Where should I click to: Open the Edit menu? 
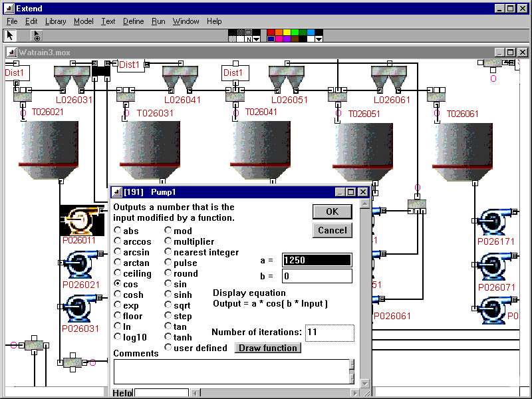31,21
